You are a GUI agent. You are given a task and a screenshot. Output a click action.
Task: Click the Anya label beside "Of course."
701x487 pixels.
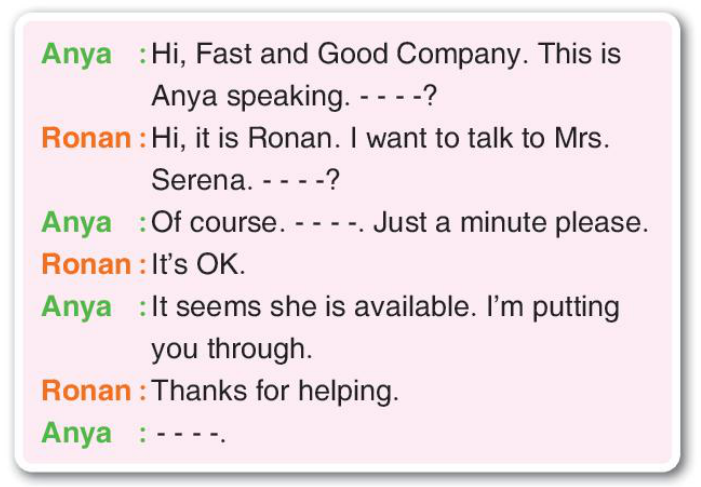(x=76, y=224)
